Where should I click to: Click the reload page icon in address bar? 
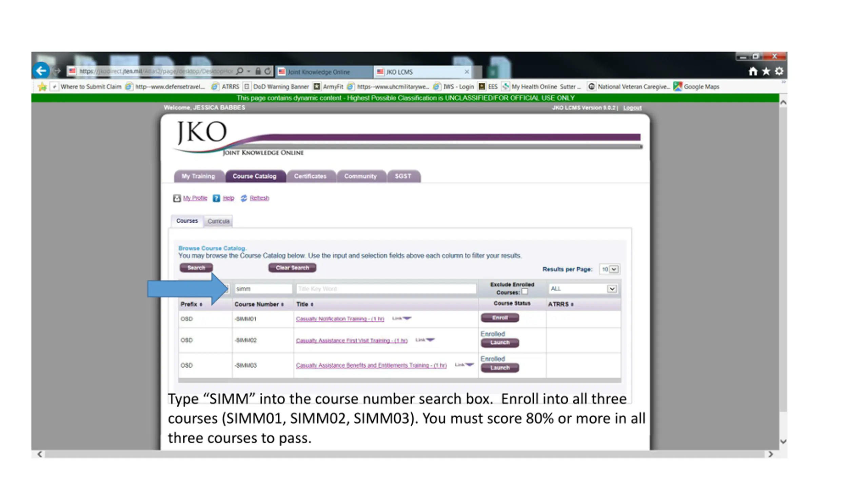[x=268, y=71]
